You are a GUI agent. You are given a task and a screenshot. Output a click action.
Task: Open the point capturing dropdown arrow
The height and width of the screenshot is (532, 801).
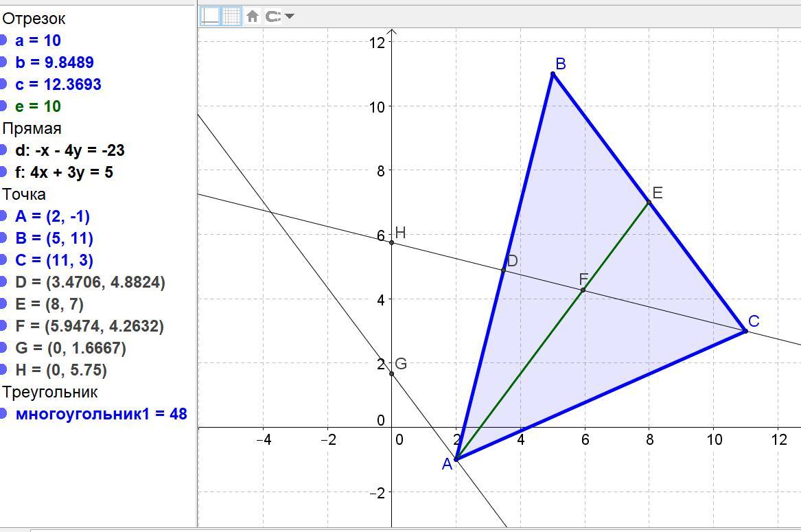pos(290,16)
